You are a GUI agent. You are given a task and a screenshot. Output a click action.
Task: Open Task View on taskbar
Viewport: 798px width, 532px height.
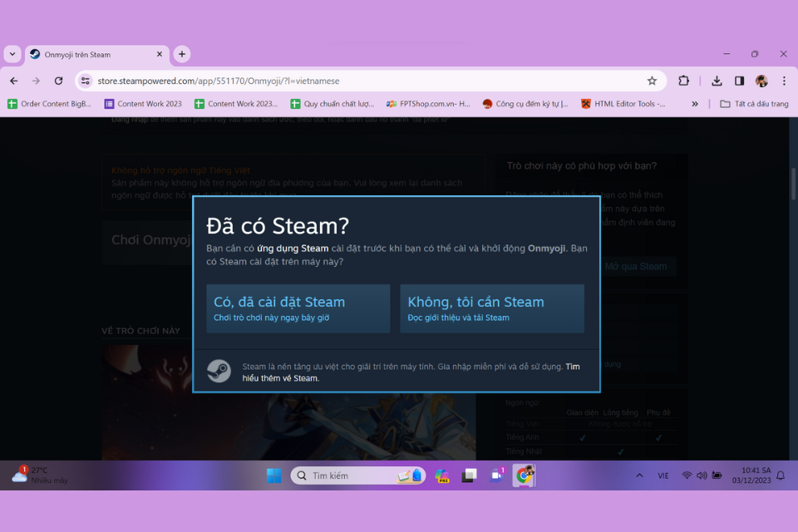coord(469,475)
